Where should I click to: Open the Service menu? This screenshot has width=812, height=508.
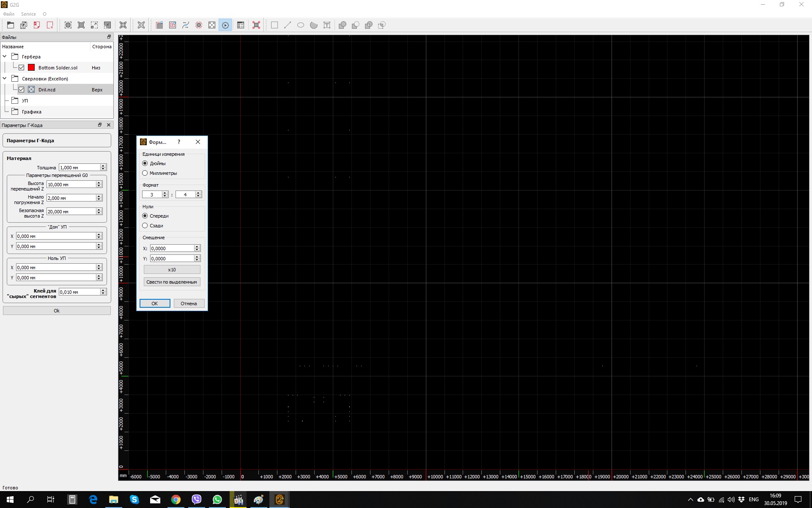[x=28, y=14]
